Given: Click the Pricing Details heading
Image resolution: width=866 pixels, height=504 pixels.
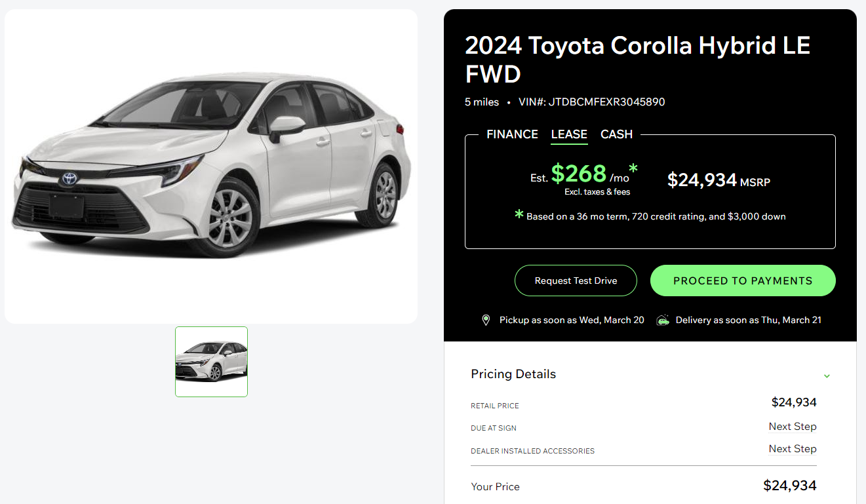Looking at the screenshot, I should pyautogui.click(x=513, y=374).
